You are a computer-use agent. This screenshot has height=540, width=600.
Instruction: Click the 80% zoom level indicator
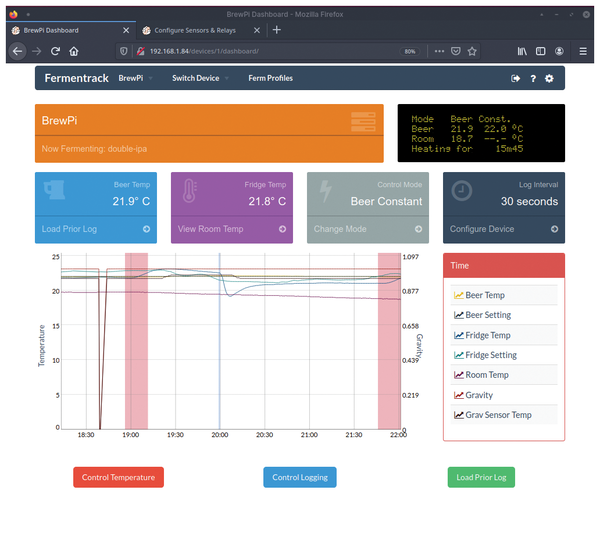pos(410,51)
